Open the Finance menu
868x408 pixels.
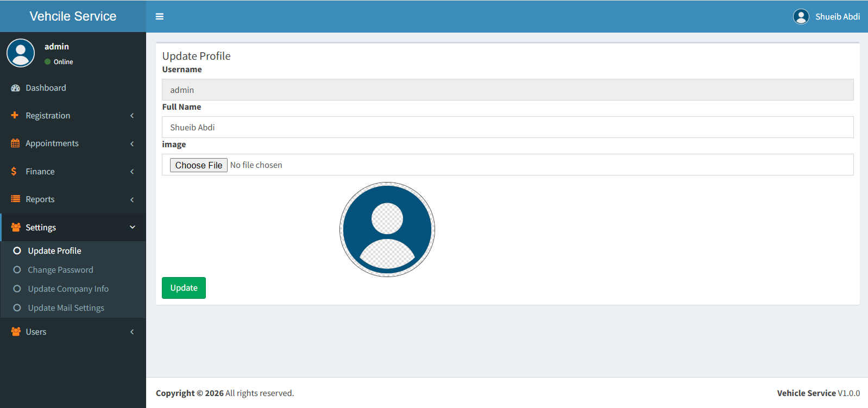pyautogui.click(x=73, y=172)
